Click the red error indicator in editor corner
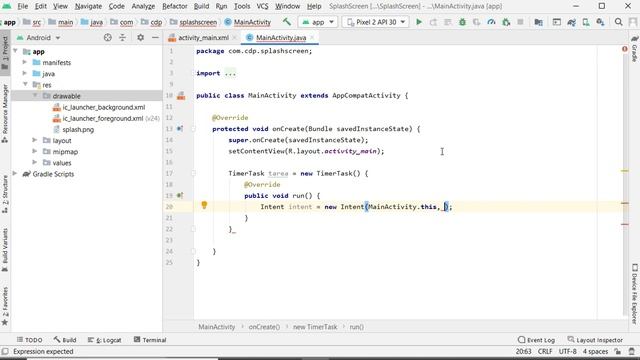Viewport: 640px width, 360px height. point(624,49)
